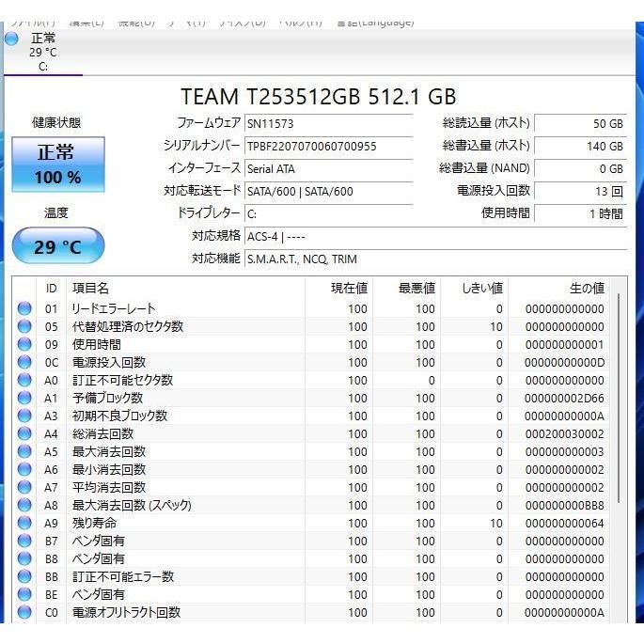Click the features field S.M.A.R.T., NCQ, TRIM
The width and height of the screenshot is (644, 644).
coord(436,259)
